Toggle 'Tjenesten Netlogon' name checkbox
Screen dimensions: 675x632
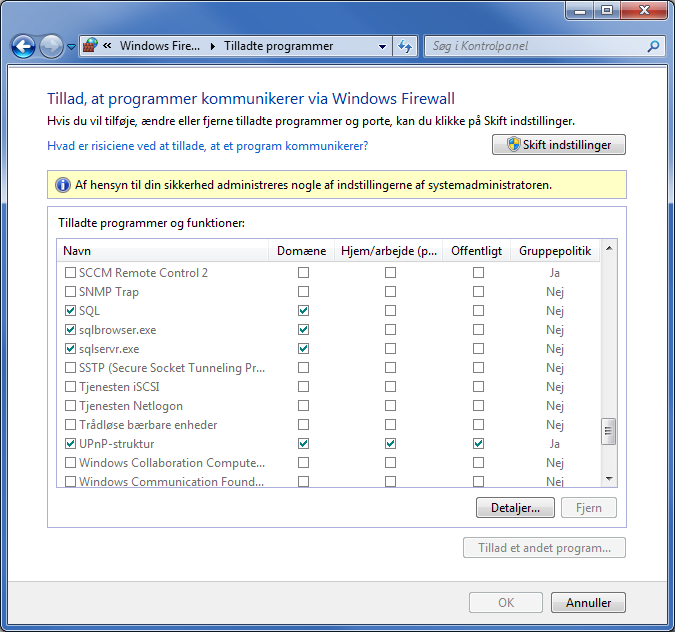(x=70, y=406)
